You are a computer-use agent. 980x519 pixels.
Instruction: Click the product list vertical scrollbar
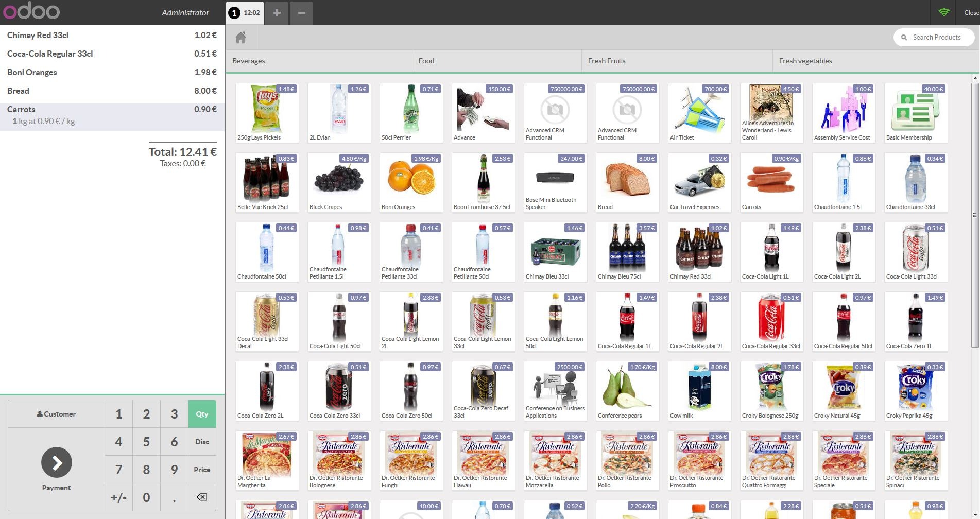[974, 216]
